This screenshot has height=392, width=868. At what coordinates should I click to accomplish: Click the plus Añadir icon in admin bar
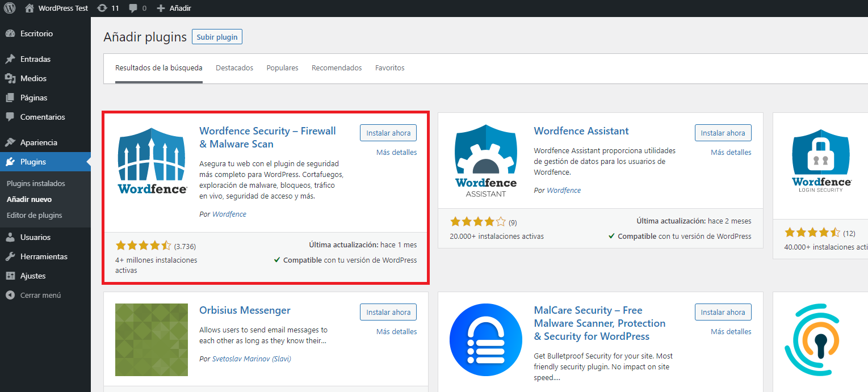tap(161, 9)
